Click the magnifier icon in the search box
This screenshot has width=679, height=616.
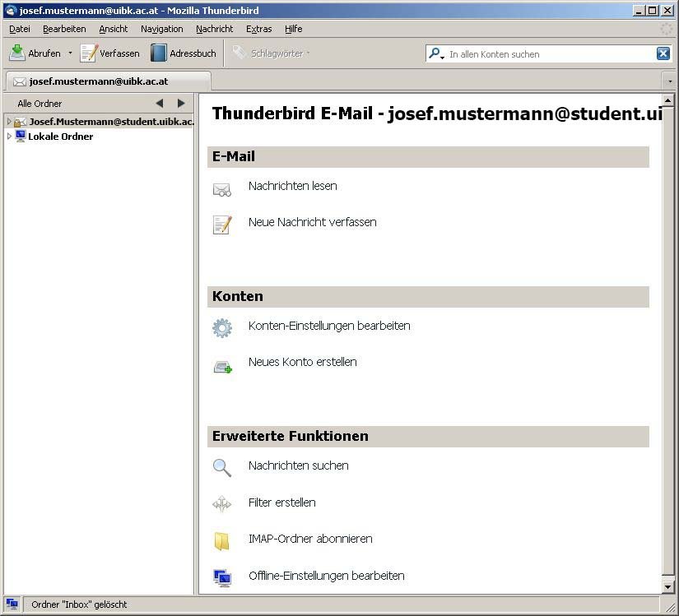click(434, 53)
